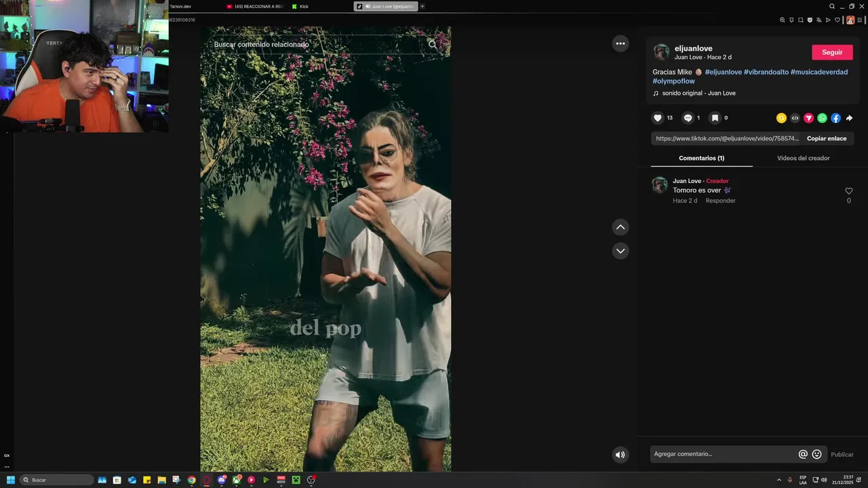Like Juan Love's comment
Viewport: 868px width, 488px height.
pos(848,191)
